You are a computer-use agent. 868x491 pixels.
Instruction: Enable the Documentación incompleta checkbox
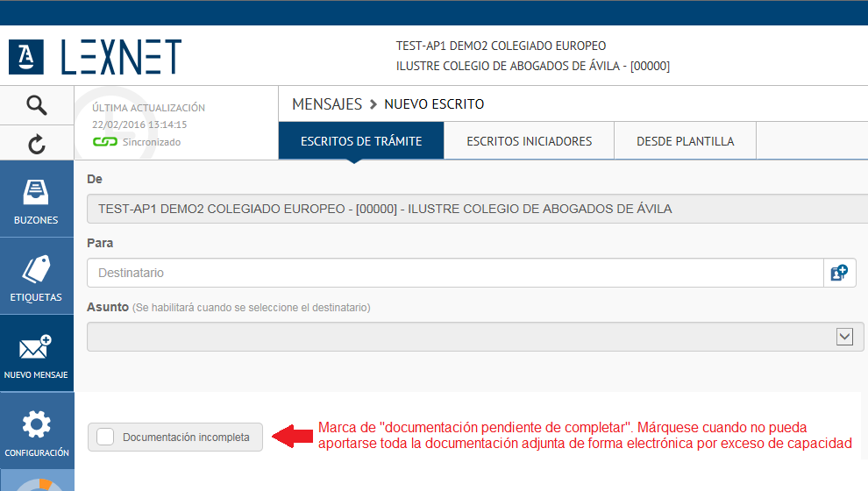(x=105, y=437)
